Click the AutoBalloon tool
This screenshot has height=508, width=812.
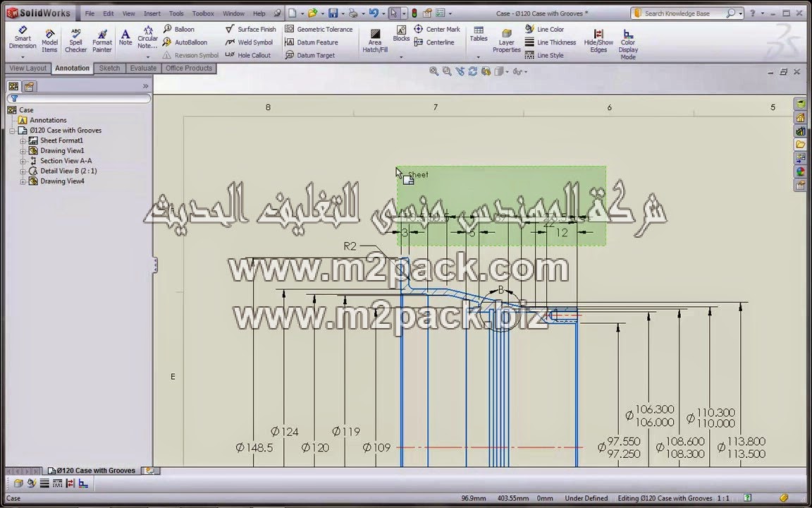(185, 42)
